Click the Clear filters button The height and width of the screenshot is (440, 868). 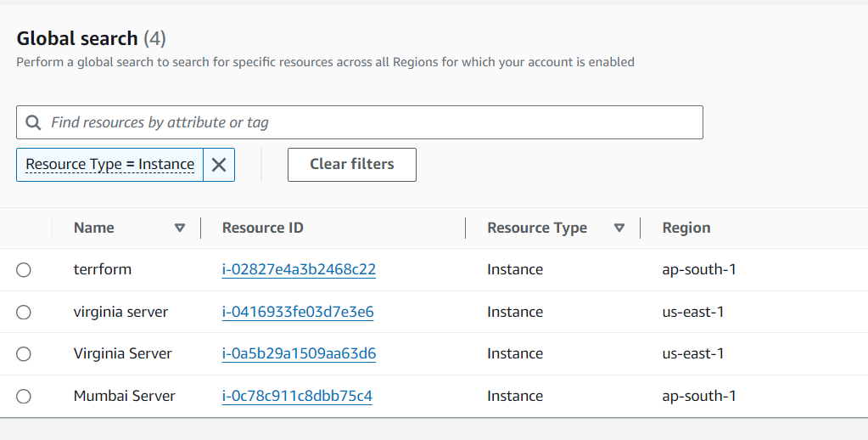pyautogui.click(x=352, y=165)
